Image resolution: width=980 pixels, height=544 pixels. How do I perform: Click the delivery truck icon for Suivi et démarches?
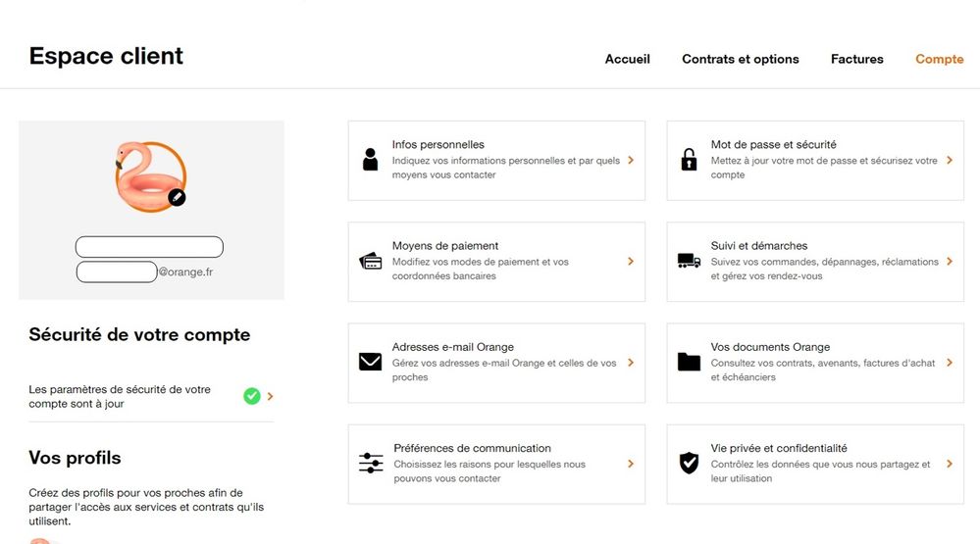(689, 261)
